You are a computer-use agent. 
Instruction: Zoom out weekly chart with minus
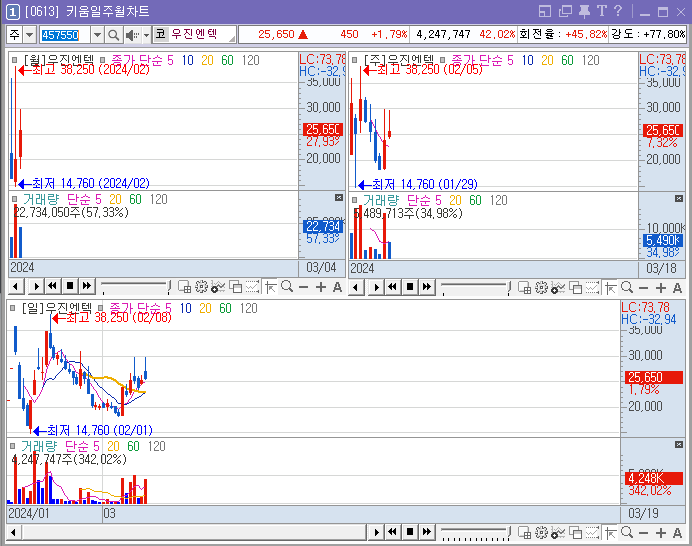[x=643, y=289]
